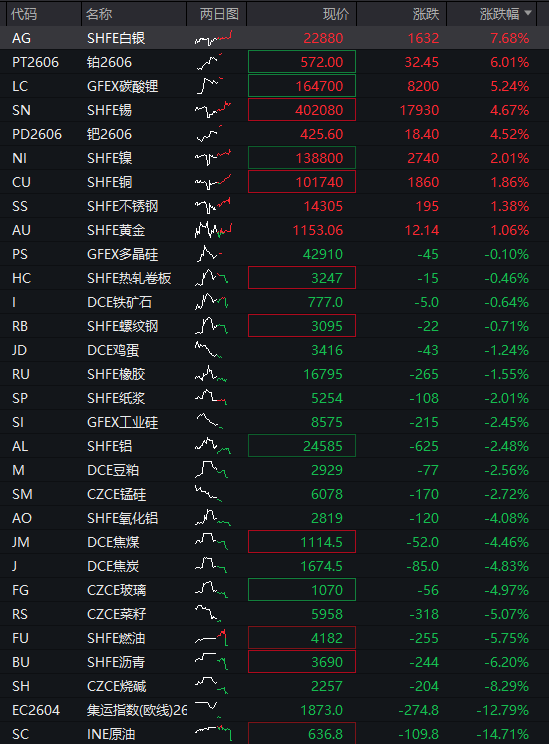This screenshot has height=744, width=549.
Task: Select the -8.29% change for CZCE烧碱
Action: point(506,686)
